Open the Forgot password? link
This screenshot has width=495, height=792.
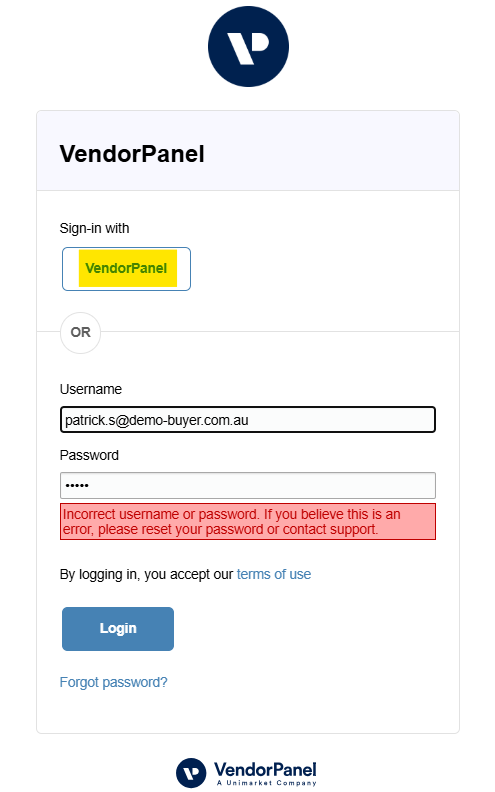point(114,682)
